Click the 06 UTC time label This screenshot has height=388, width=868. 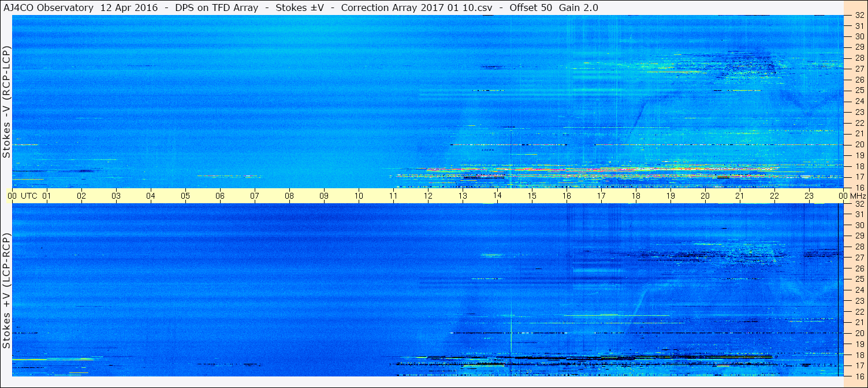220,196
